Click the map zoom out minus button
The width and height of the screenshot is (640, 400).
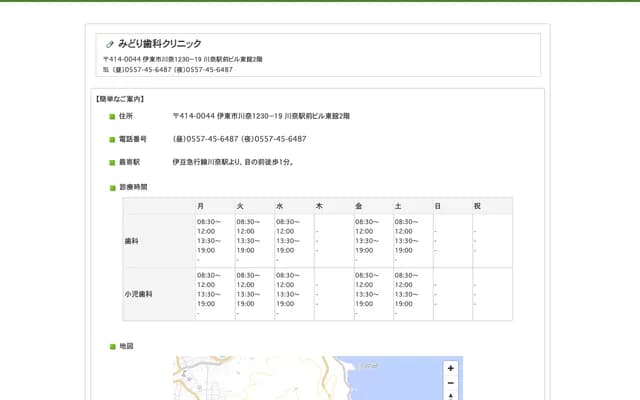pyautogui.click(x=451, y=383)
